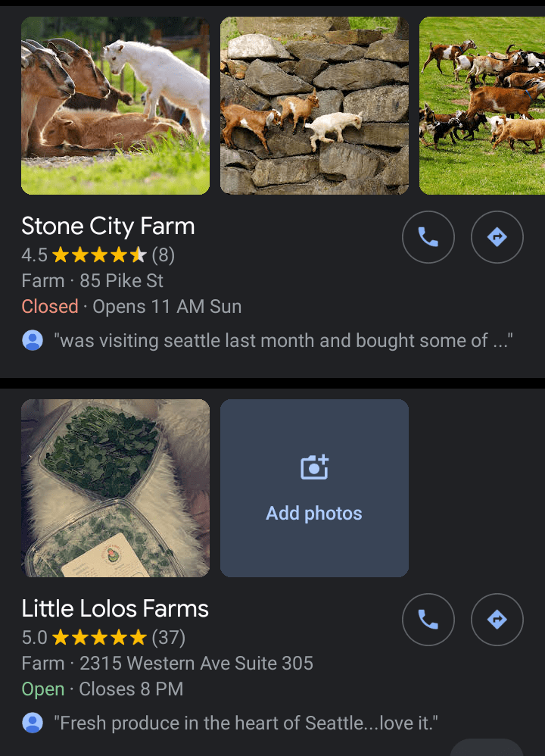Image resolution: width=545 pixels, height=756 pixels.
Task: Click the Add photos button
Action: 314,513
